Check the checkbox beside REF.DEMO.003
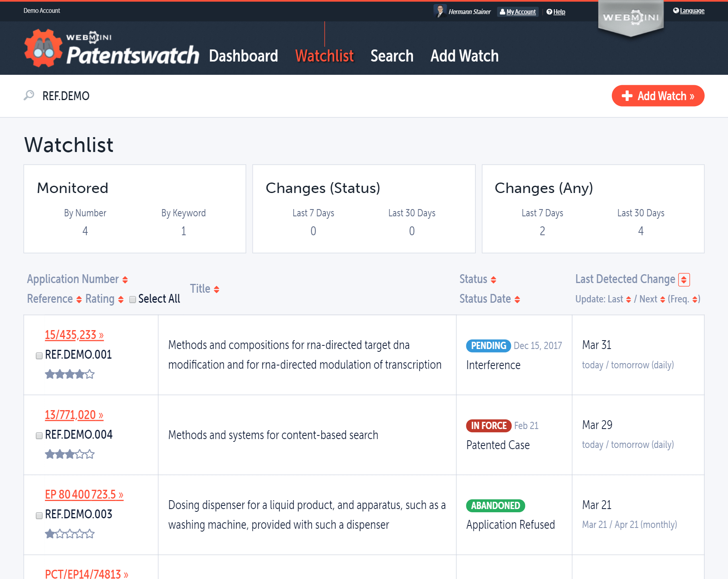 click(x=39, y=515)
